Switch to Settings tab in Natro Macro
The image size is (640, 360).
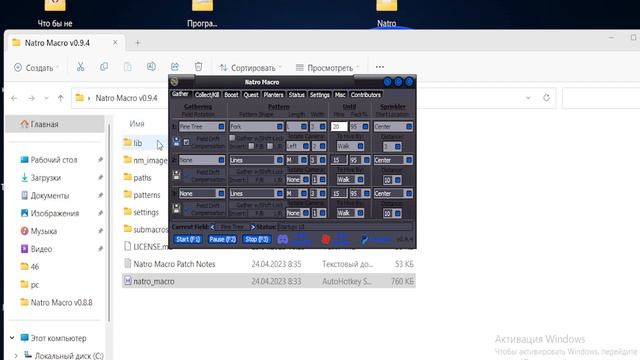319,95
